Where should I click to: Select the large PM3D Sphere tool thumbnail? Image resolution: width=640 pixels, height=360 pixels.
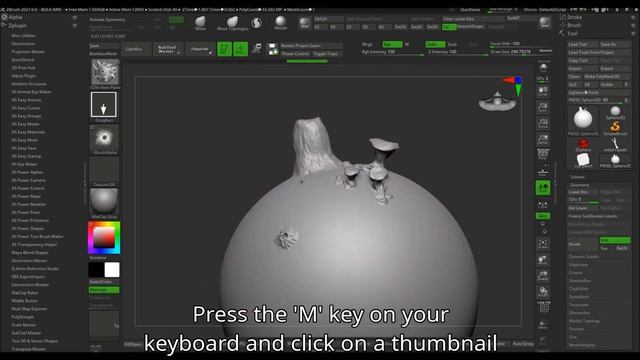(583, 120)
